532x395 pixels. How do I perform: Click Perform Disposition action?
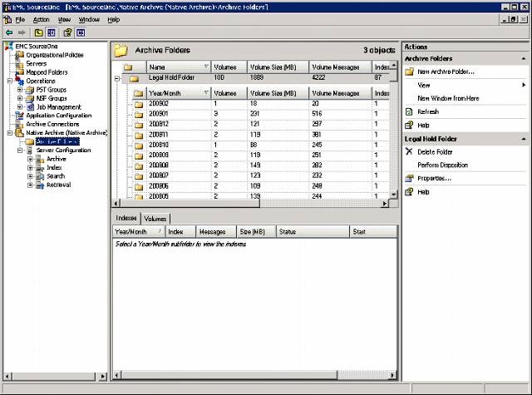point(443,165)
